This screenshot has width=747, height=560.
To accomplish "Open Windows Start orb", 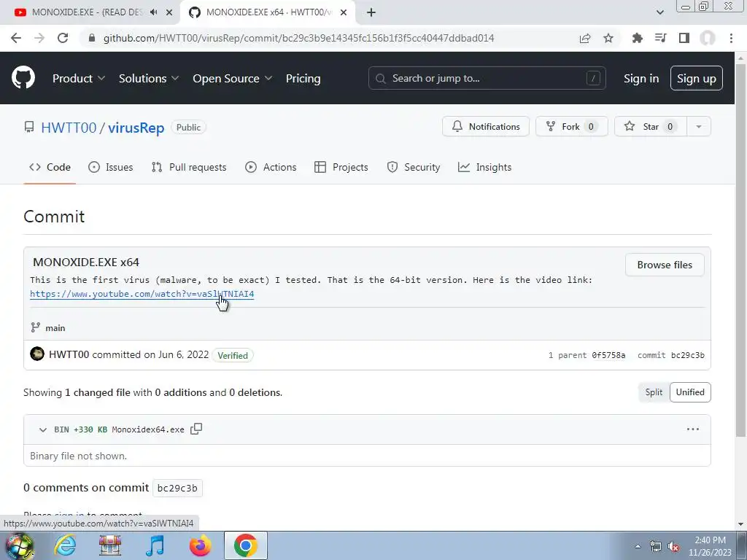I will (20, 546).
